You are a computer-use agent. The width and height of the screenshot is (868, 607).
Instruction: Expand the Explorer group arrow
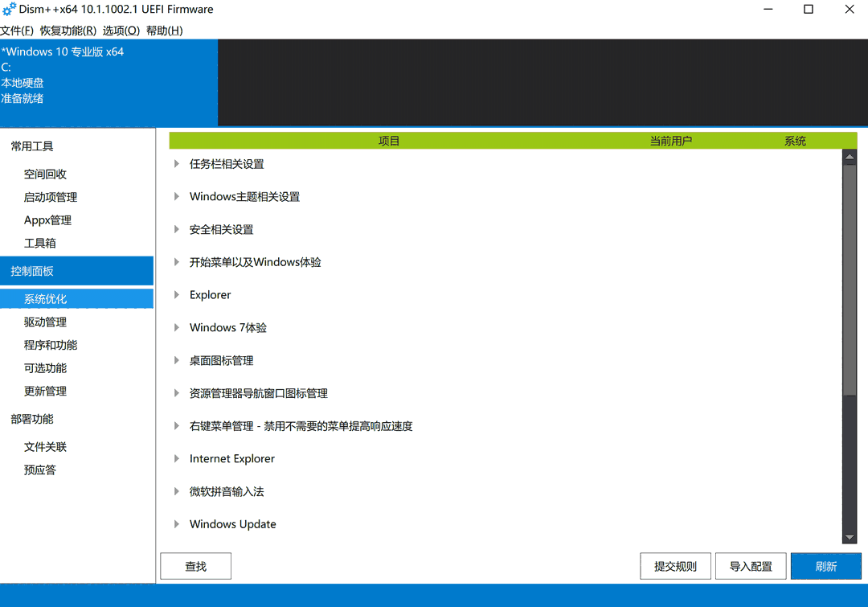coord(177,294)
